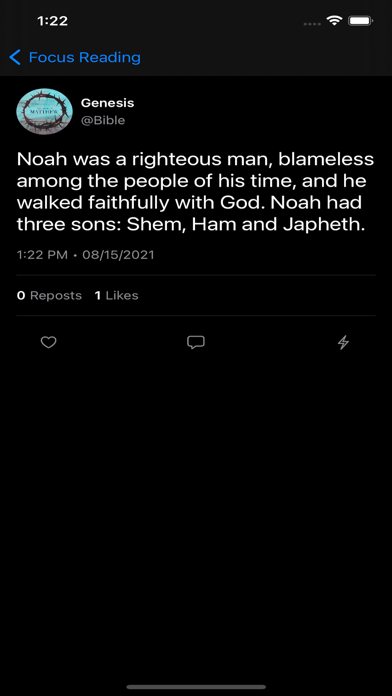The height and width of the screenshot is (696, 392).
Task: Tap the @Bible handle
Action: click(x=103, y=120)
